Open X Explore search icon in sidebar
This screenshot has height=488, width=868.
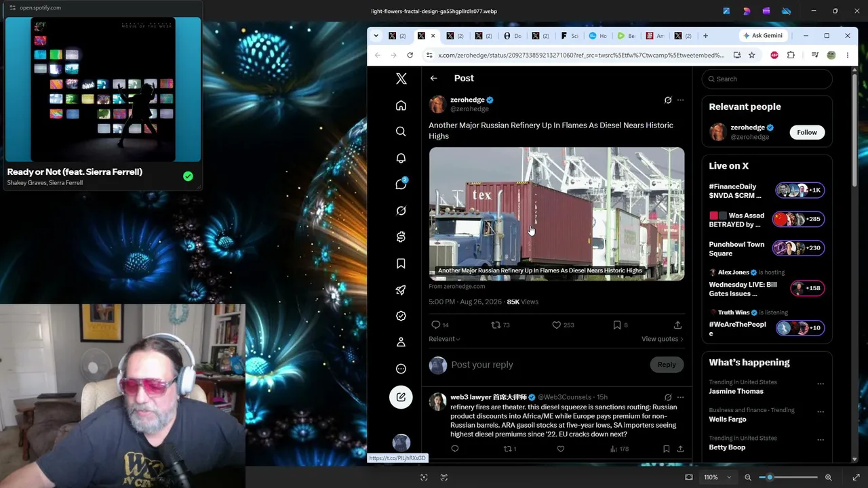point(401,131)
